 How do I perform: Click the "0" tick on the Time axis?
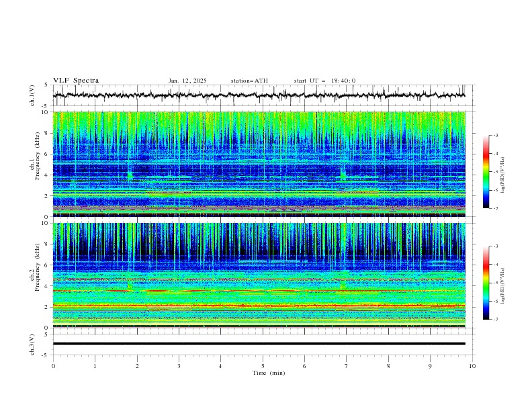click(53, 366)
